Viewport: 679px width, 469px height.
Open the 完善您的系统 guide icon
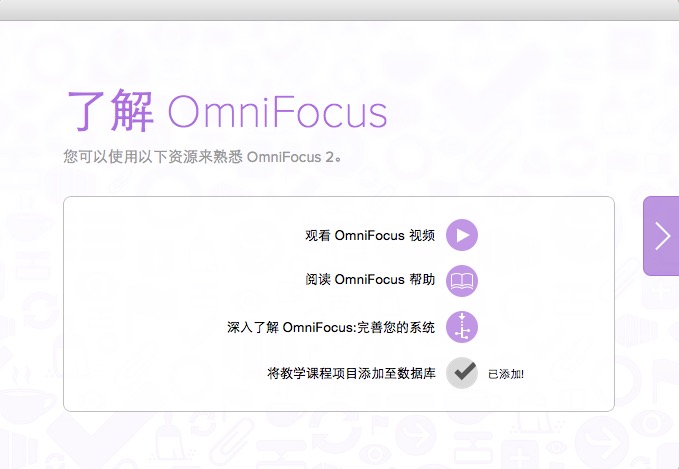[462, 327]
